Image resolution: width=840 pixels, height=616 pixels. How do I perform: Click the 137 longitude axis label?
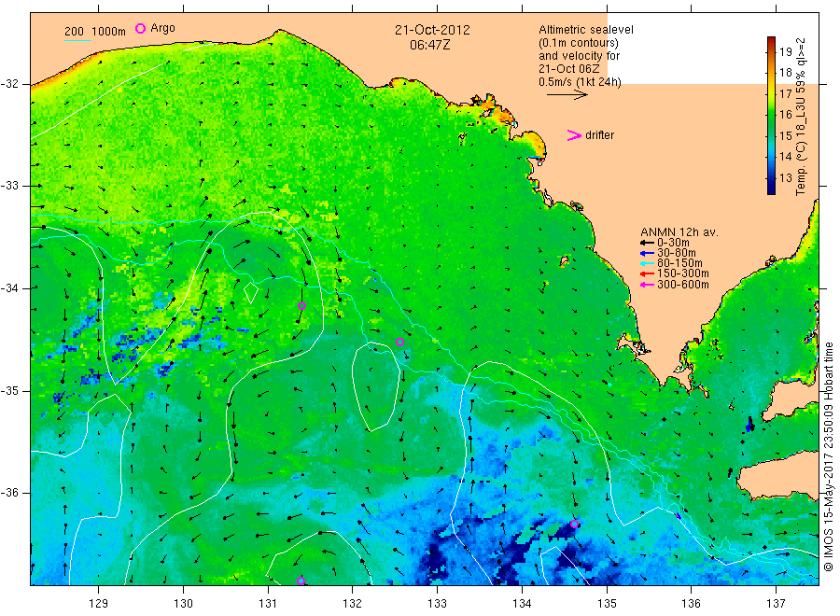[x=777, y=604]
